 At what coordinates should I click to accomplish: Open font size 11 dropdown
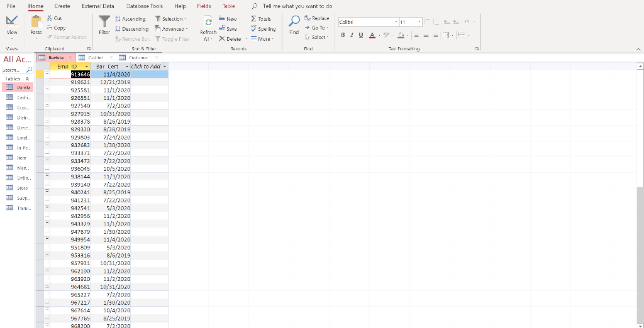tap(419, 22)
